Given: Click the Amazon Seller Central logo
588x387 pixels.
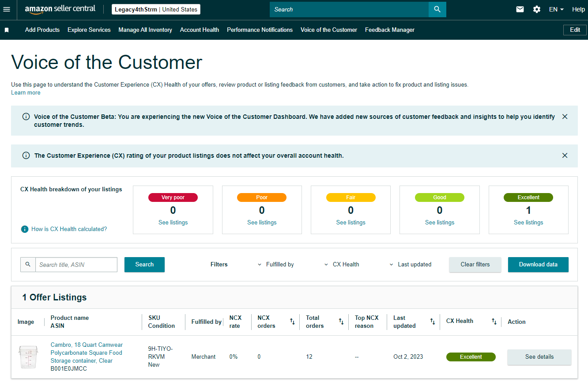Looking at the screenshot, I should point(60,9).
